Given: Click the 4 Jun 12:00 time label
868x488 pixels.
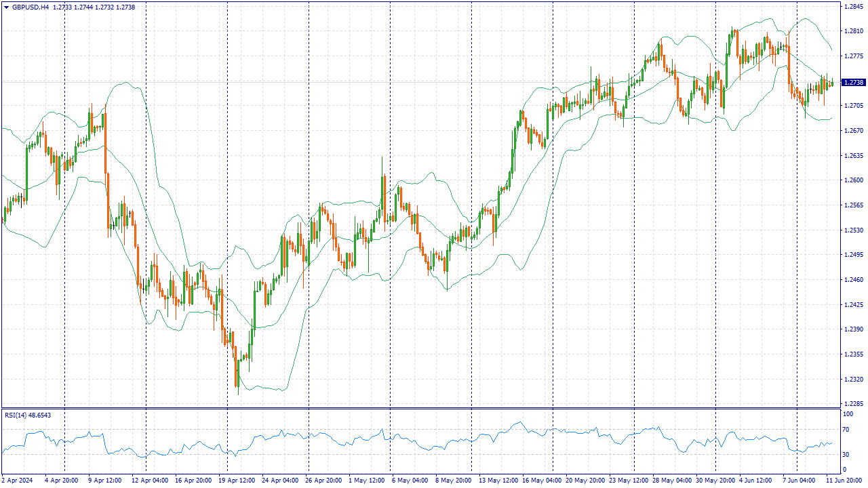Looking at the screenshot, I should coord(755,480).
